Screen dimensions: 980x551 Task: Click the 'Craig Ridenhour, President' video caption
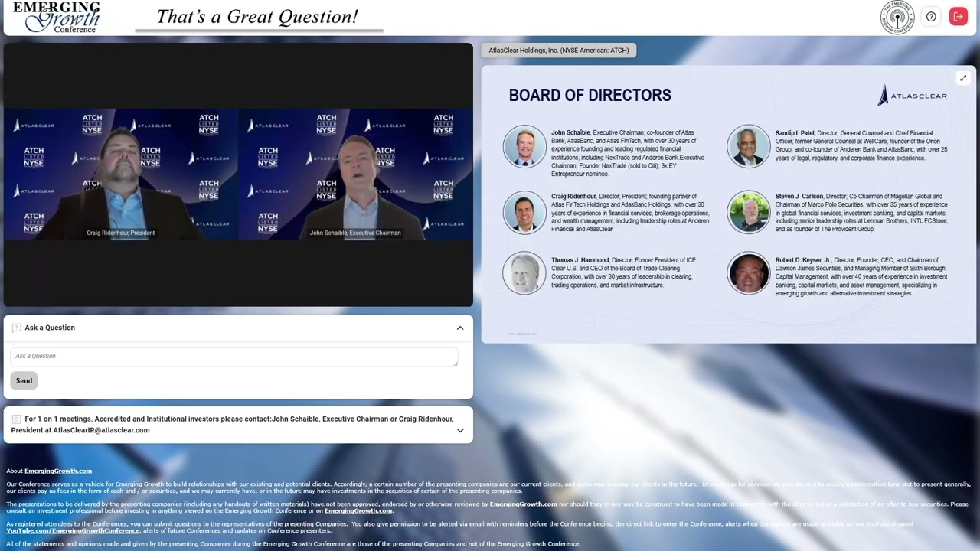(x=121, y=233)
